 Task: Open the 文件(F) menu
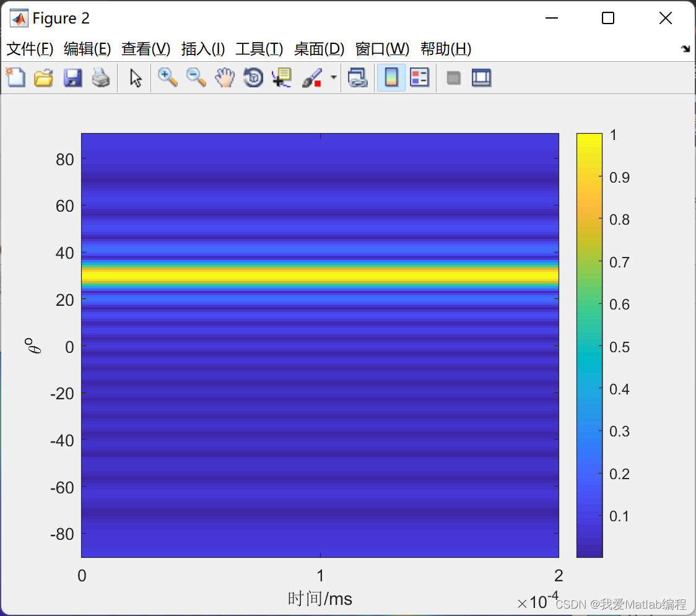[x=30, y=49]
